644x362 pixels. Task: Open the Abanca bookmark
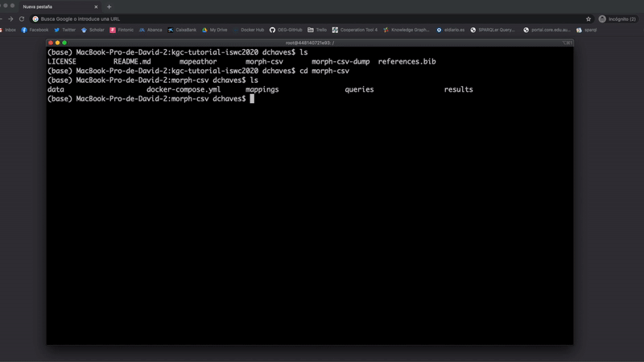pyautogui.click(x=151, y=30)
